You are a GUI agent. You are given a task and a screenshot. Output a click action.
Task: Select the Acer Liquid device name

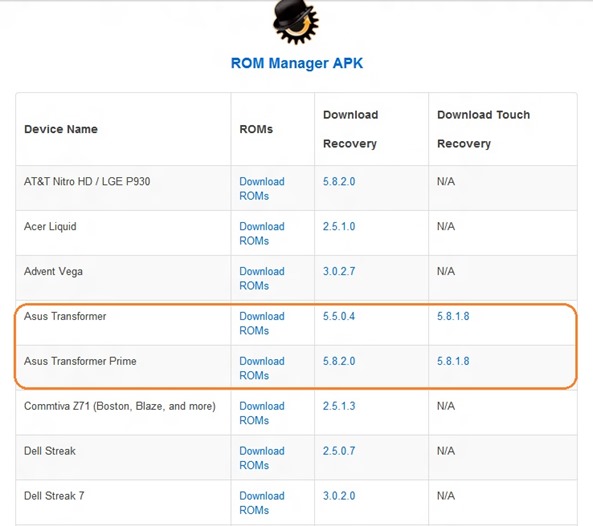50,227
